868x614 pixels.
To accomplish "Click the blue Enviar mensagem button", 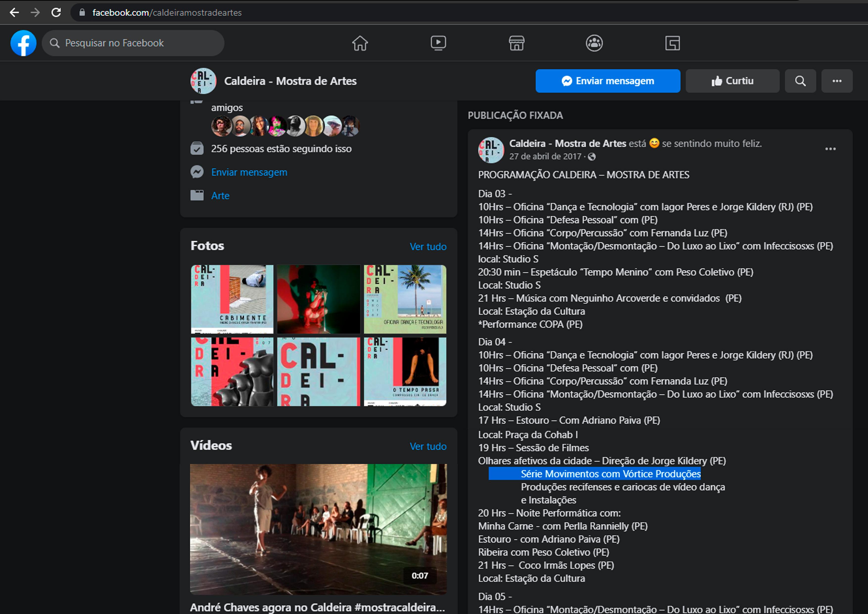I will [x=607, y=81].
